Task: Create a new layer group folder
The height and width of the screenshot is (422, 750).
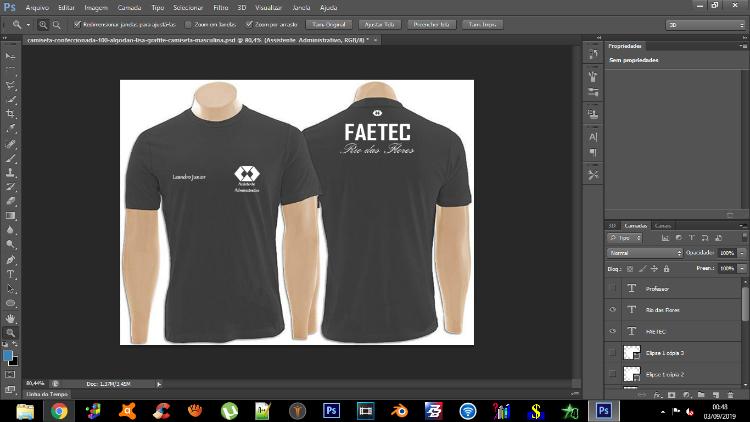Action: [x=701, y=395]
